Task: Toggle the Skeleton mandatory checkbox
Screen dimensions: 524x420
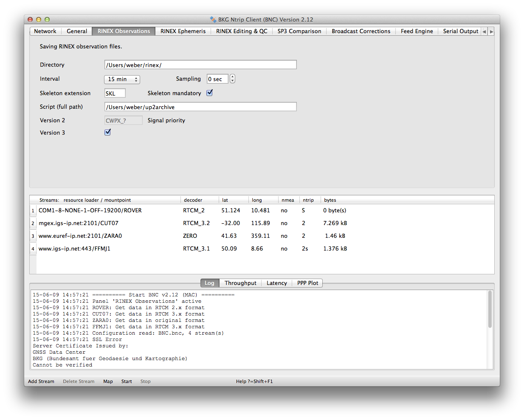Action: coord(209,93)
